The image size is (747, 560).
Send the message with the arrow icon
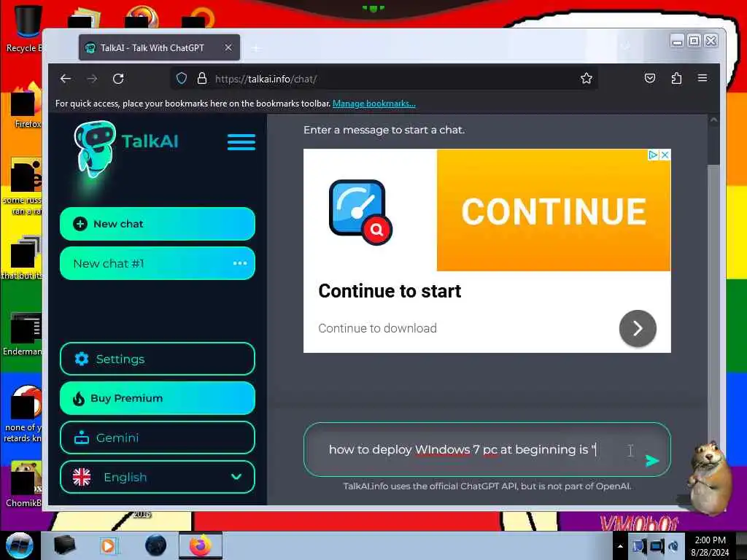tap(651, 461)
